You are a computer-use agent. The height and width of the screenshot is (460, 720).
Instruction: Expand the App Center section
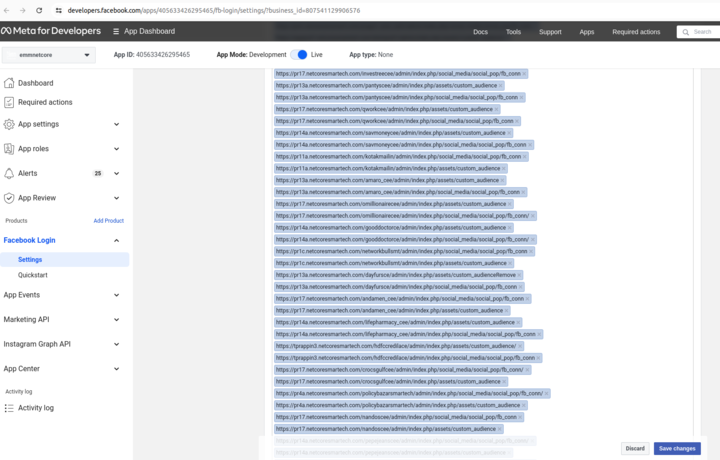(117, 369)
